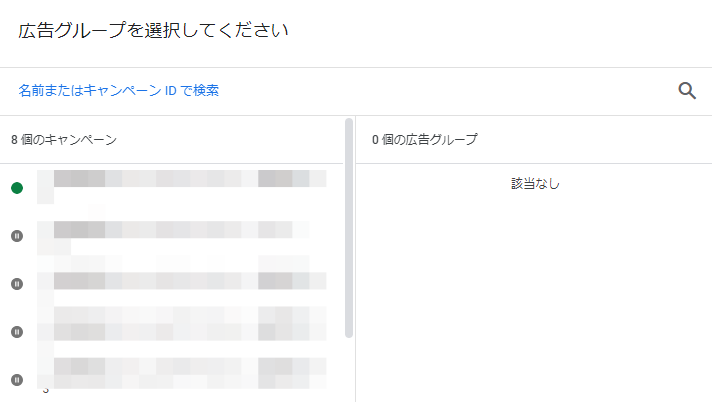
Task: Click the magnifier search icon
Action: [x=687, y=91]
